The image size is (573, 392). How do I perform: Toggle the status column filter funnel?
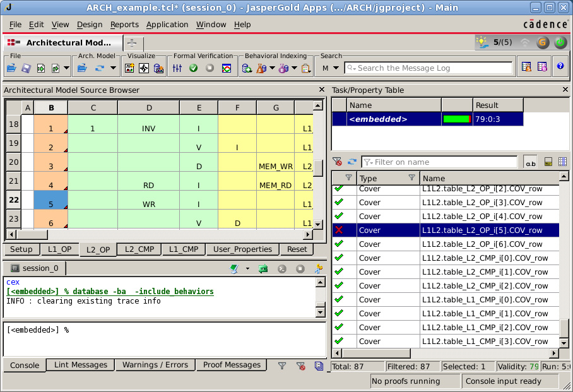(348, 178)
